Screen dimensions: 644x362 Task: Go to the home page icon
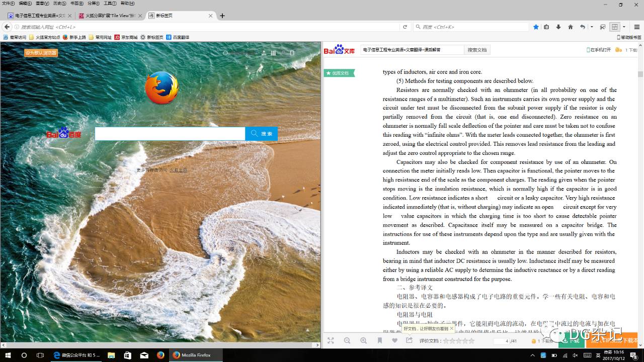tap(570, 27)
